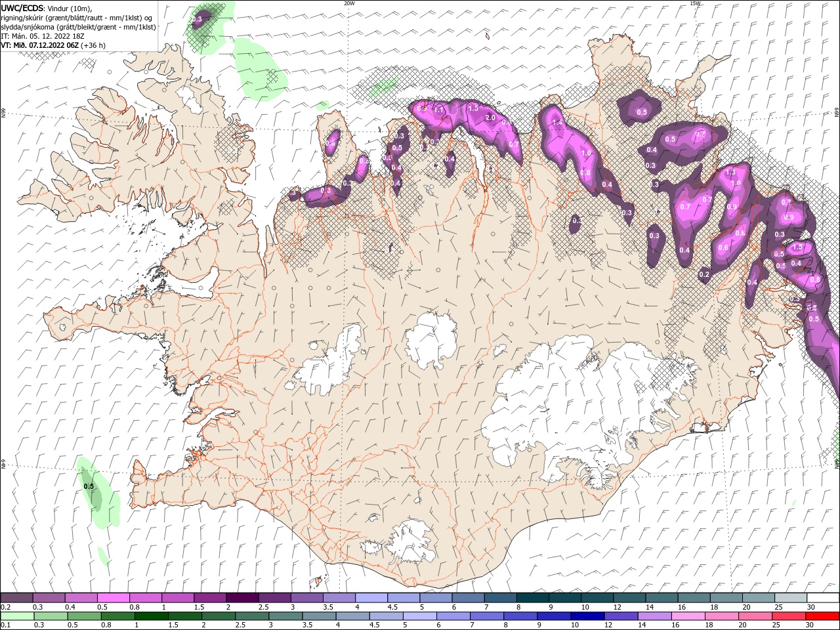The width and height of the screenshot is (840, 630).
Task: Click the 20W longitude label at the top edge
Action: pos(349,3)
